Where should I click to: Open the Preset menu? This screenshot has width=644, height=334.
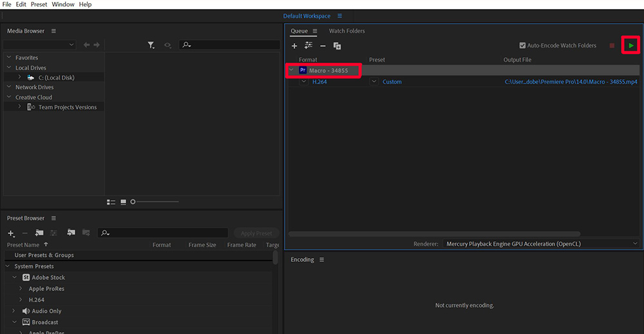[39, 4]
